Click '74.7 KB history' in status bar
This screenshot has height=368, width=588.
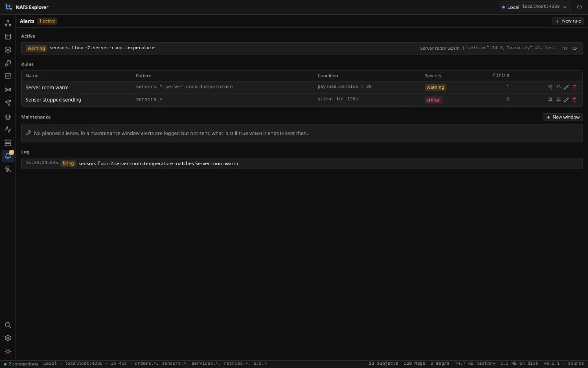coord(475,364)
